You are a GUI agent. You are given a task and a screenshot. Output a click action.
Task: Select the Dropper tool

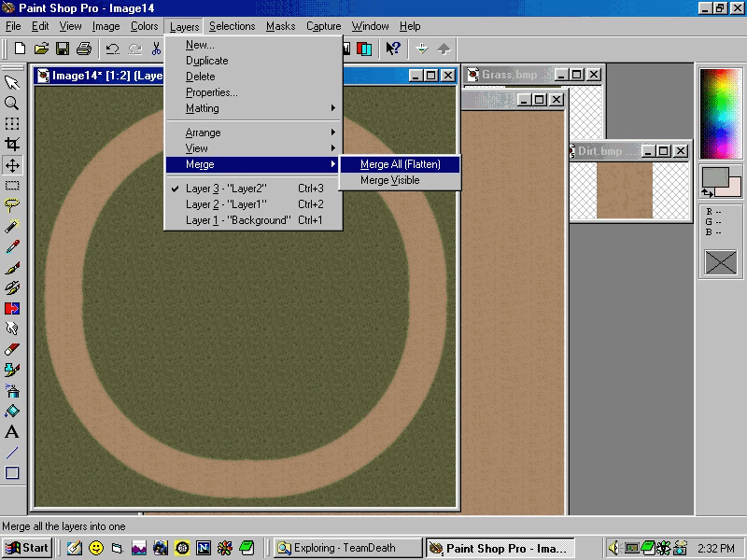pyautogui.click(x=12, y=247)
